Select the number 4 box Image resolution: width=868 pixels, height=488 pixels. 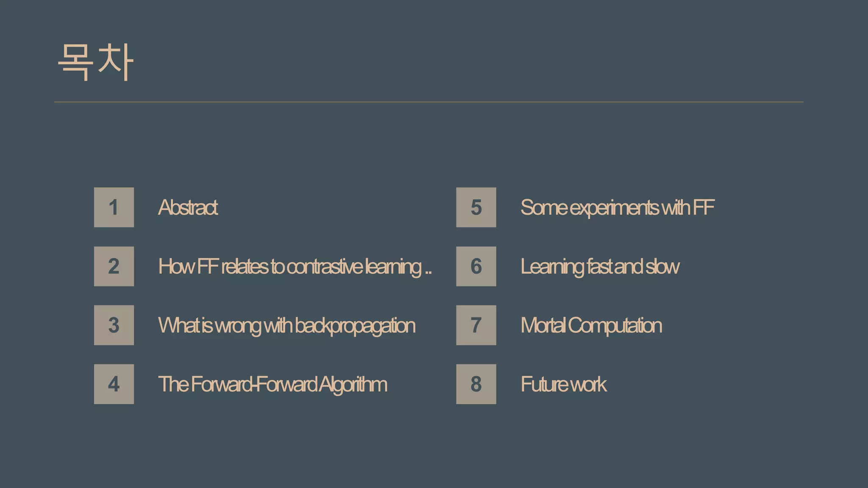click(x=114, y=384)
